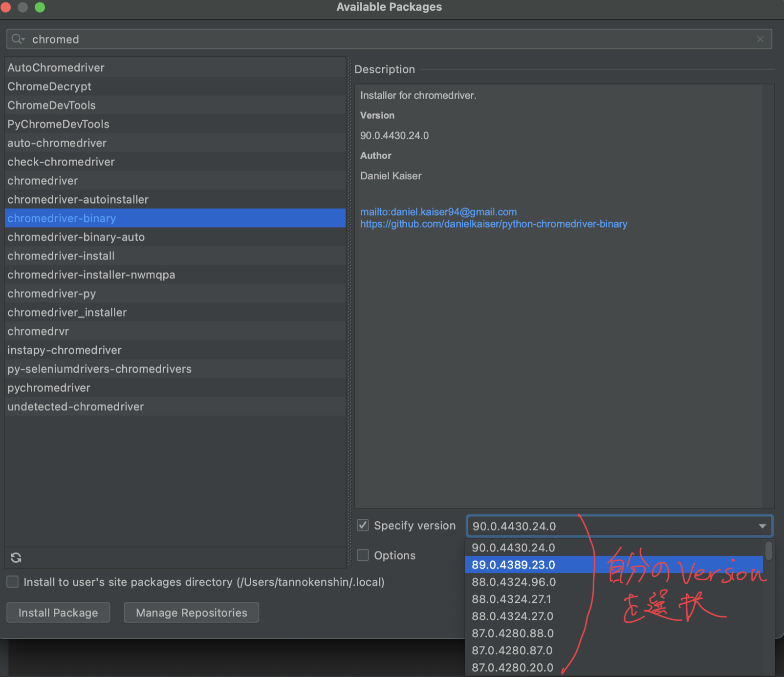Select the AutoChromedriver package
This screenshot has height=677, width=784.
[x=175, y=67]
